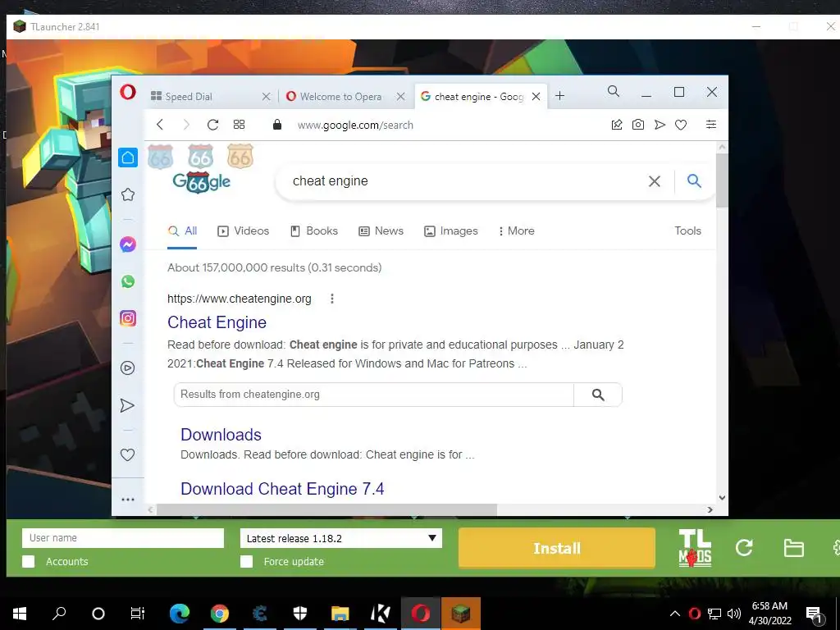The width and height of the screenshot is (840, 630).
Task: Click the Google Route 66 doodle logo
Action: tap(202, 181)
